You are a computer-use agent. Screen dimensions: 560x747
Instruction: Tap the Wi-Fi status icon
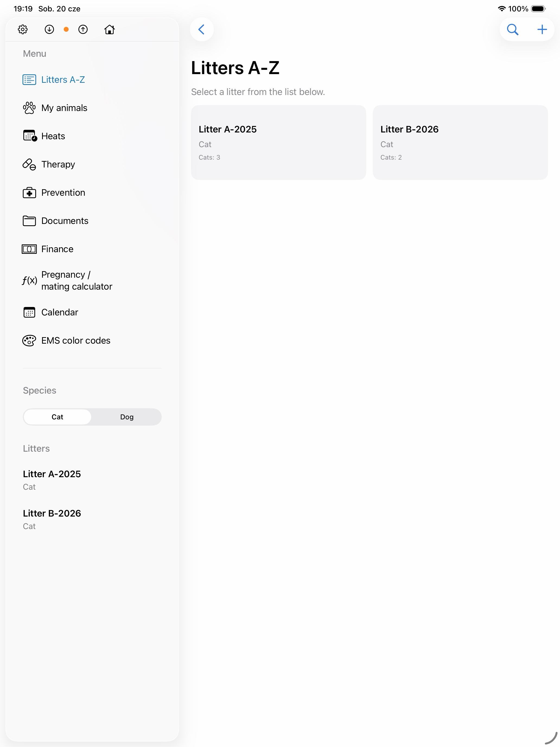pos(502,9)
